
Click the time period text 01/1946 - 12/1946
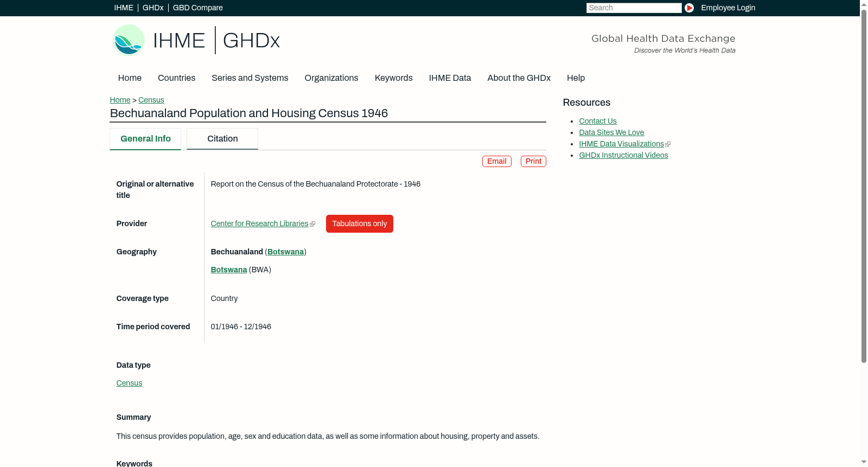point(241,327)
